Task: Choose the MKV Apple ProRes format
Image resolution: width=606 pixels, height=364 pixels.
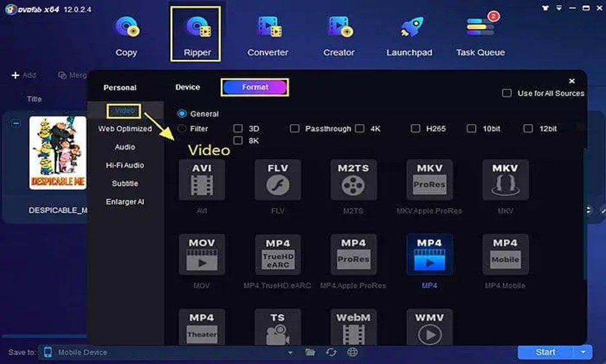Action: (429, 180)
